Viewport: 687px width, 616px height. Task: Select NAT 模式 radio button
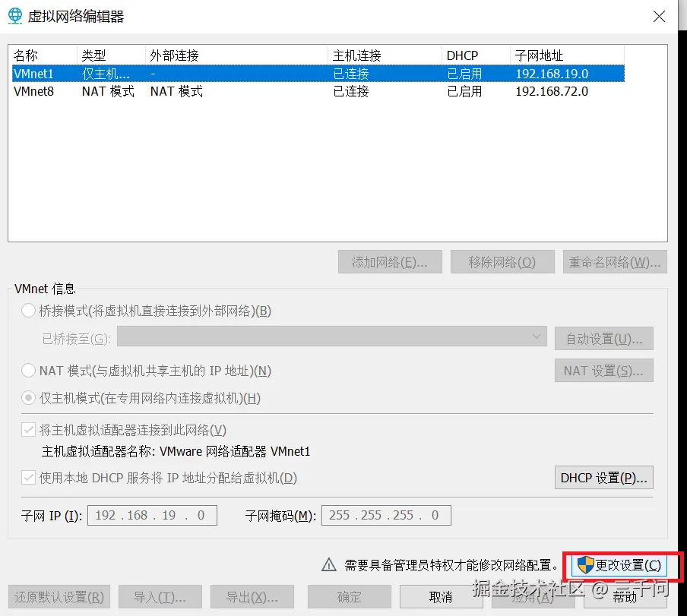tap(28, 371)
